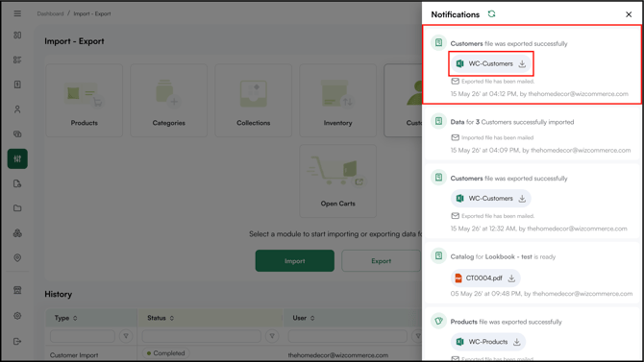
Task: Refresh notifications with the green refresh icon
Action: pos(491,14)
